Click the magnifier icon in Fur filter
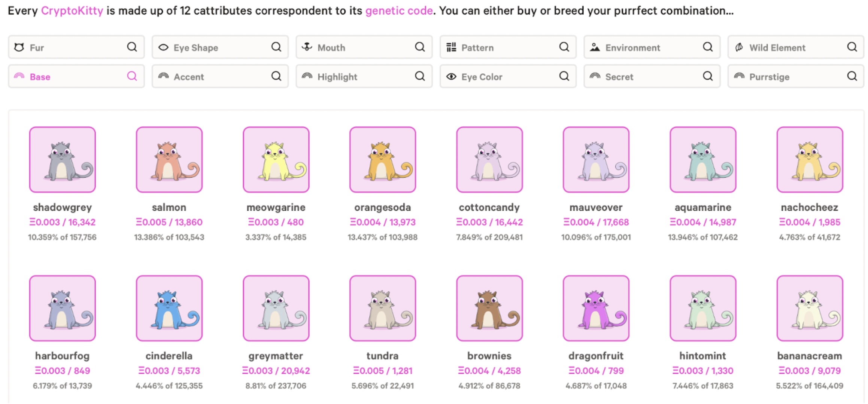Screen dimensions: 868x404 point(132,47)
